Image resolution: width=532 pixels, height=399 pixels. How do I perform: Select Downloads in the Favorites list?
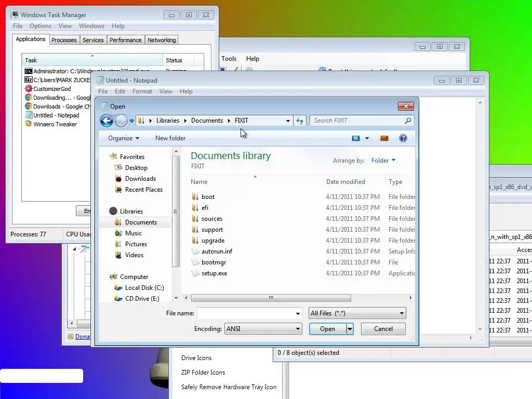pyautogui.click(x=140, y=179)
